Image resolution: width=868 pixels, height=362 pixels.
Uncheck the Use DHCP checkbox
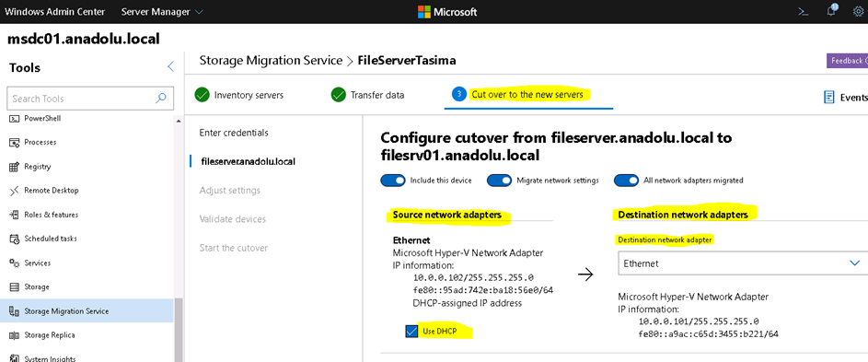411,332
